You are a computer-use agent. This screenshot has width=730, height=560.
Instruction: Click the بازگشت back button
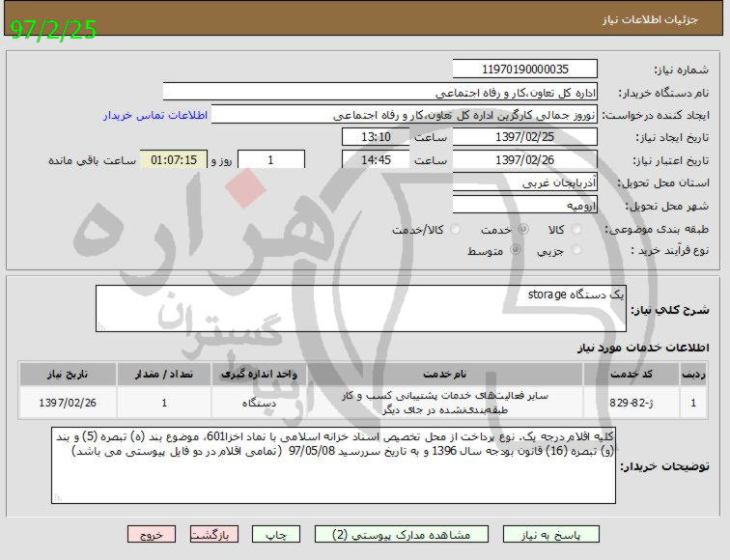click(x=214, y=534)
